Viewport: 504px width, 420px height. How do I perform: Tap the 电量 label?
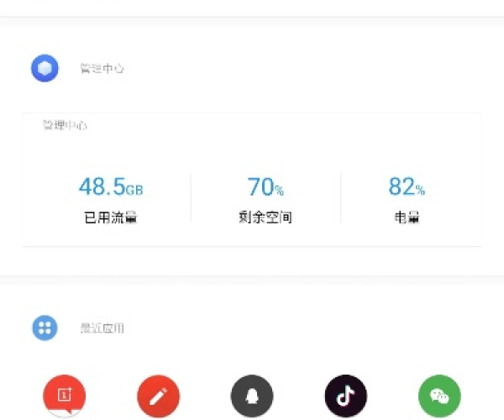(407, 218)
